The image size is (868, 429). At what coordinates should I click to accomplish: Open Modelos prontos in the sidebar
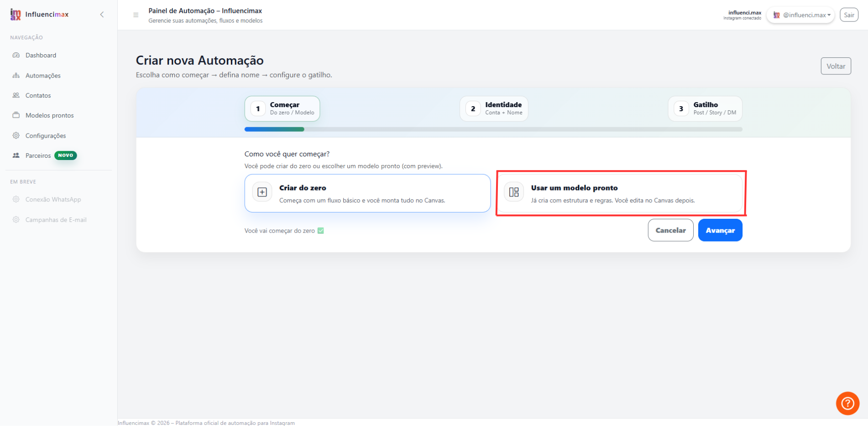click(49, 115)
